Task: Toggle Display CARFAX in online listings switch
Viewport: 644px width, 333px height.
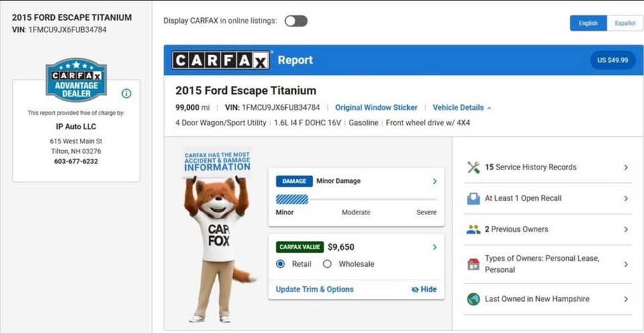Action: pos(296,21)
